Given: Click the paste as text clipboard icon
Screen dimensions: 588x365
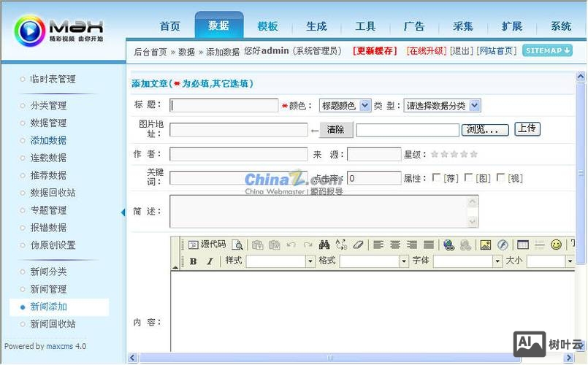Looking at the screenshot, I should coord(258,245).
